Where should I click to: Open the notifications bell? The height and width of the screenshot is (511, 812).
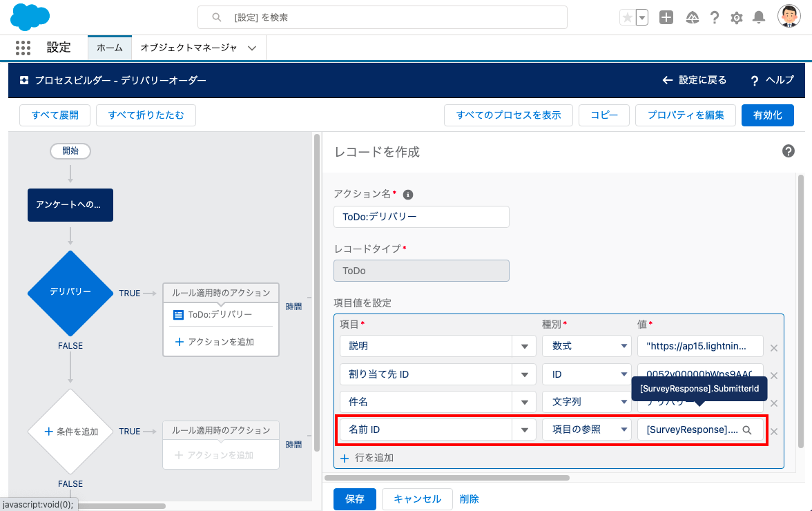coord(759,17)
